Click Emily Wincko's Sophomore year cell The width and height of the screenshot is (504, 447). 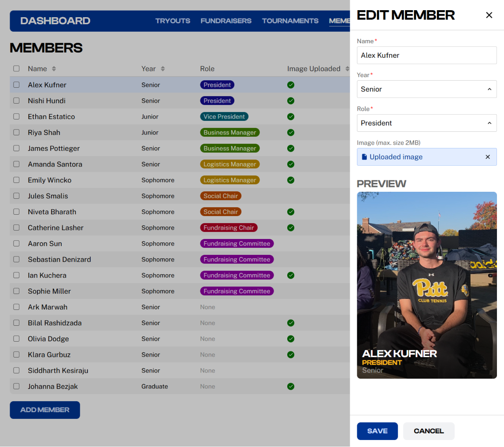(x=158, y=180)
